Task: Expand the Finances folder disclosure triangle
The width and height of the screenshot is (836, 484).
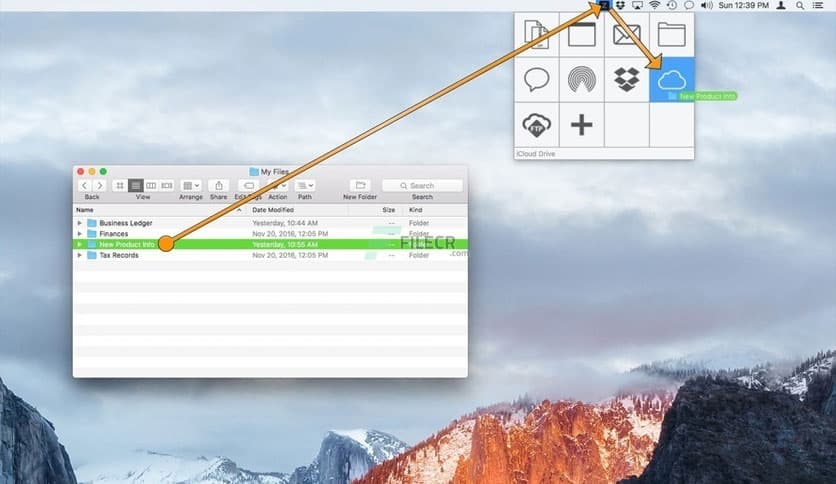Action: [79, 233]
